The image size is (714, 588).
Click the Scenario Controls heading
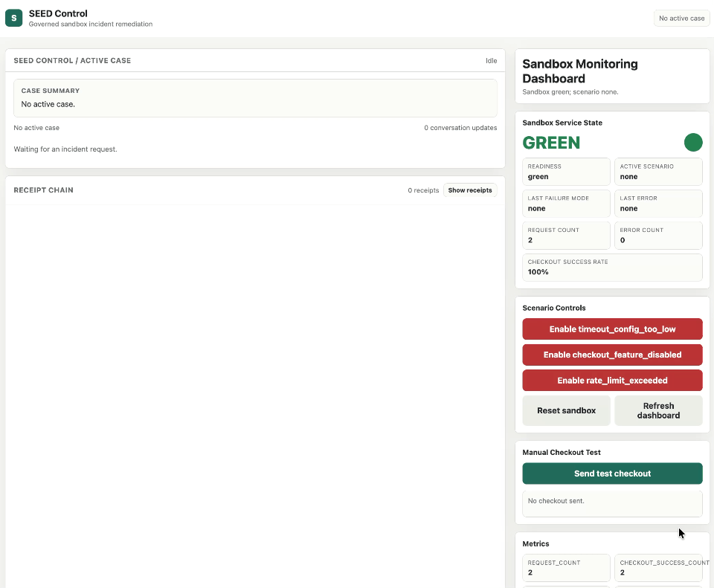[x=553, y=308]
